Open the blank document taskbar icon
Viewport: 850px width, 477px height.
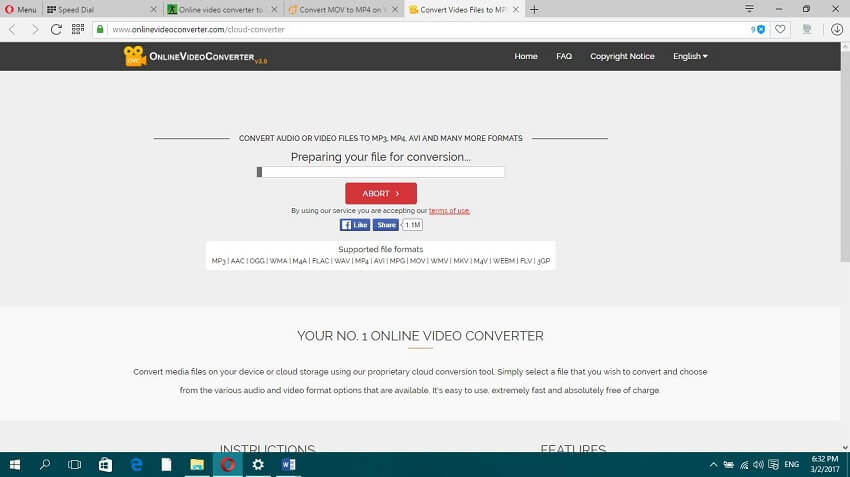[x=166, y=465]
